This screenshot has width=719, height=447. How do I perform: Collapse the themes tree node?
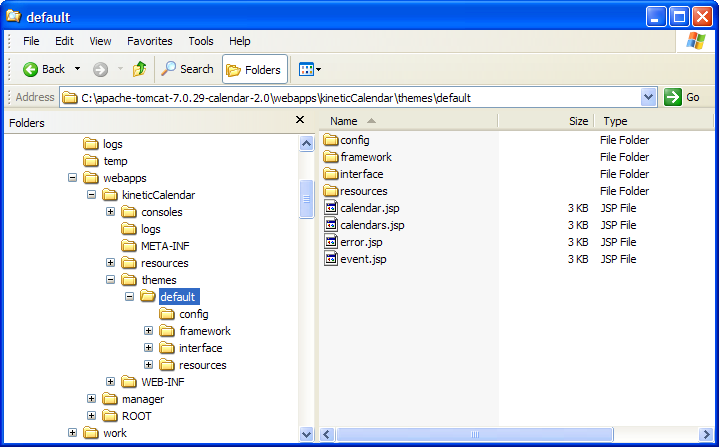click(111, 280)
